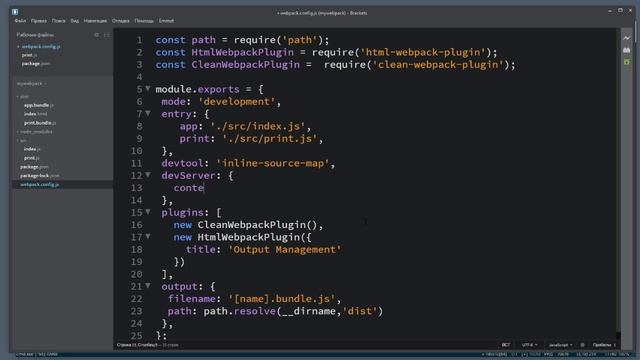The height and width of the screenshot is (360, 640).
Task: Click '[name].bundle.js' string on line 22
Action: click(282, 299)
